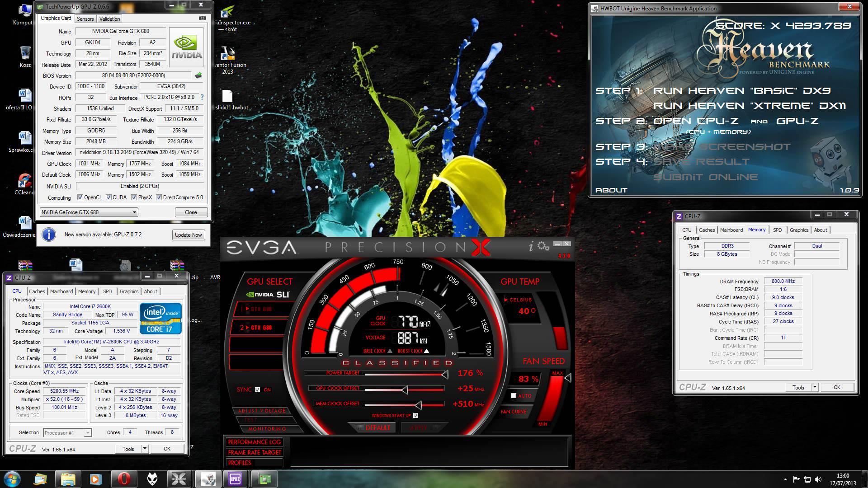Viewport: 868px width, 488px height.
Task: Run Heaven Basic DX9 benchmark
Action: pos(742,90)
